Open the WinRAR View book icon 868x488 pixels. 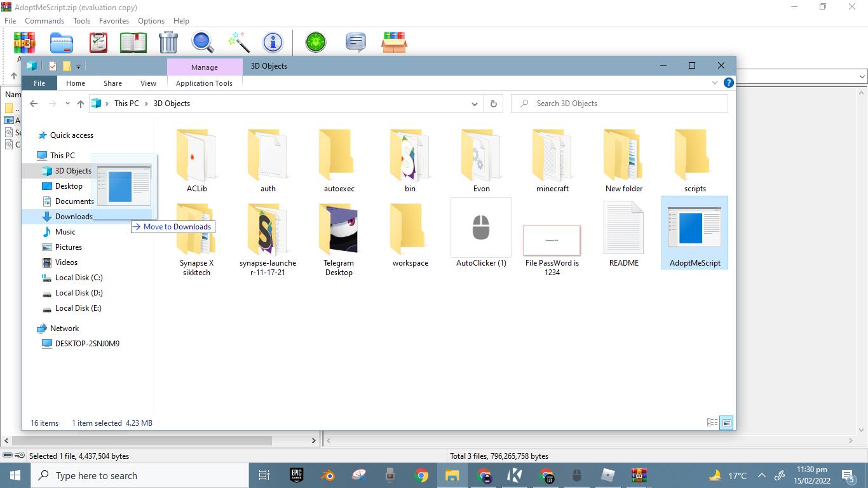click(133, 43)
